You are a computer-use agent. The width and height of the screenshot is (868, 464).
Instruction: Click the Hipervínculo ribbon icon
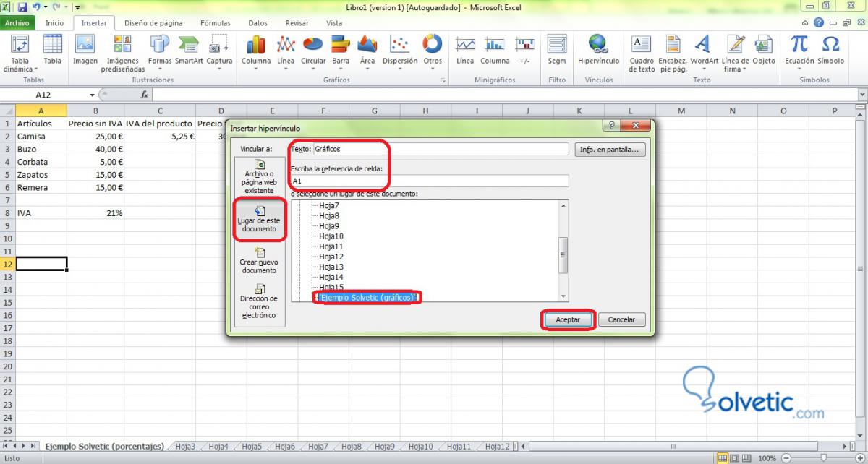pyautogui.click(x=598, y=50)
